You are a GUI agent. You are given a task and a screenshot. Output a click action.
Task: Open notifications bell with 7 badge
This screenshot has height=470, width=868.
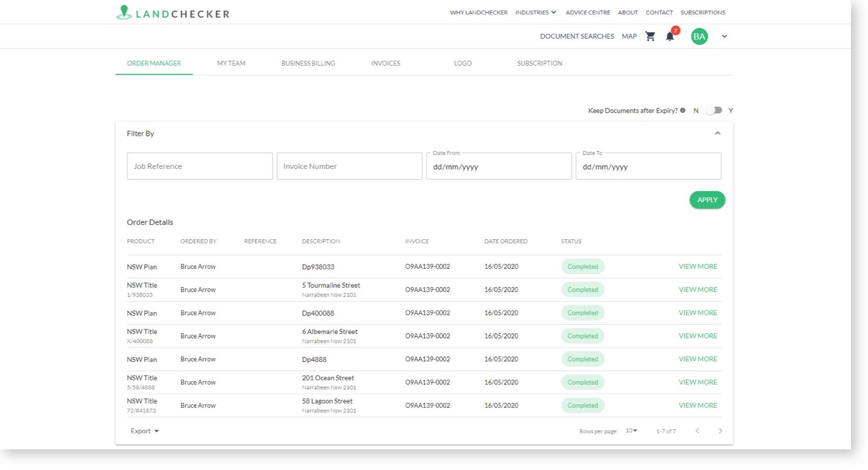pos(670,36)
